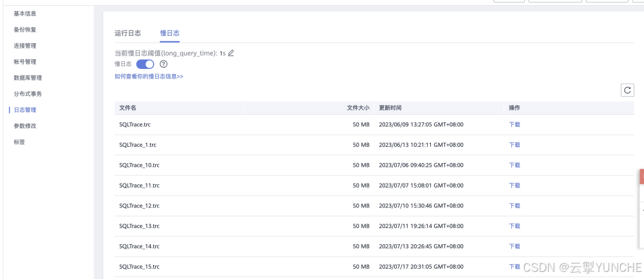Open 基本信息 in the sidebar
Viewport: 644px width, 279px height.
[x=25, y=14]
